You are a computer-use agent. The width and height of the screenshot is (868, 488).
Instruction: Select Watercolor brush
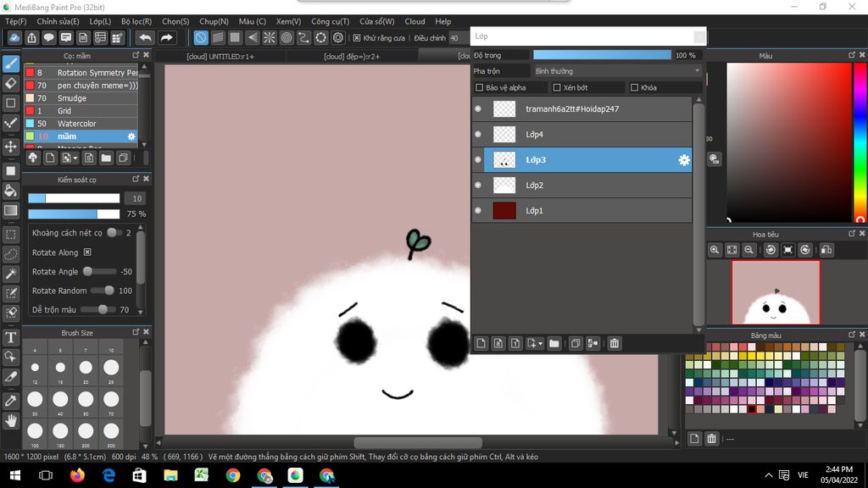81,124
